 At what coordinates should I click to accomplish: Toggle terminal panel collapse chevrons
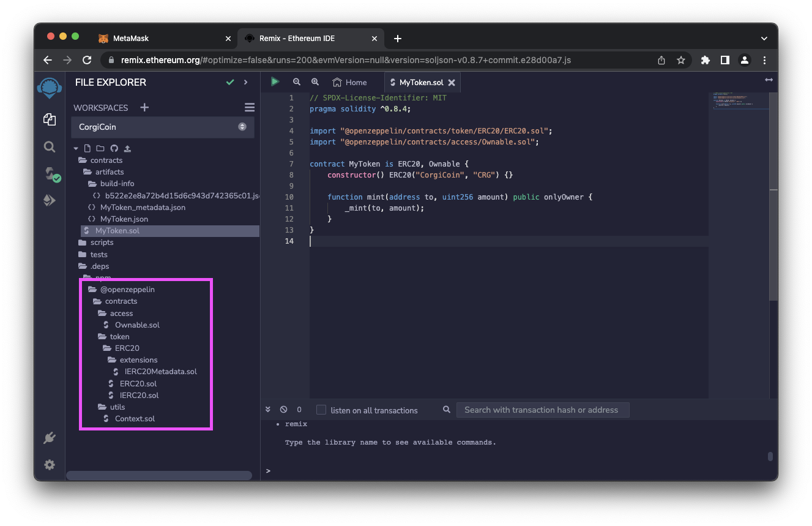[x=268, y=410]
